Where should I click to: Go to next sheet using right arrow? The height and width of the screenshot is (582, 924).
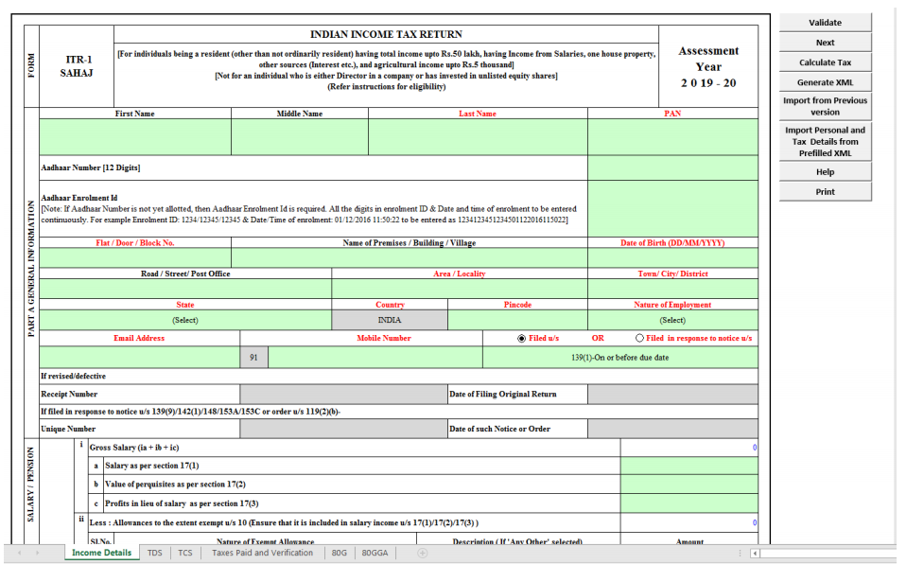pyautogui.click(x=37, y=553)
